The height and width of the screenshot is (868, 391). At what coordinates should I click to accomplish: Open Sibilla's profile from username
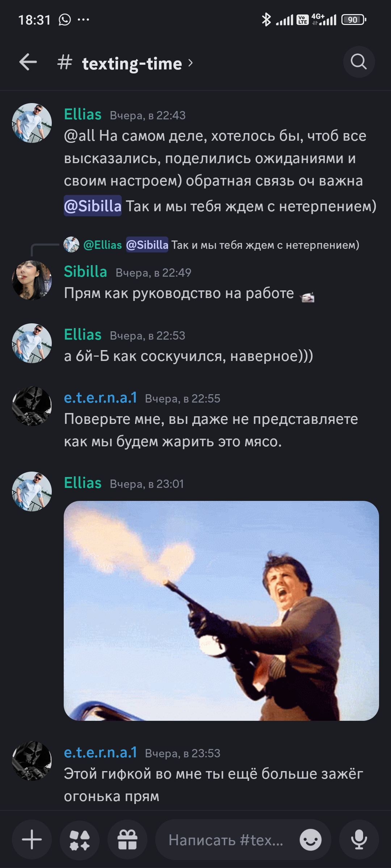(x=85, y=271)
